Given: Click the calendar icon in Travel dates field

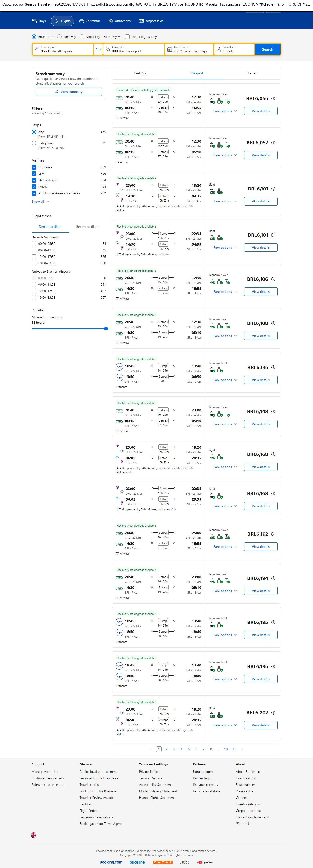Looking at the screenshot, I should point(170,49).
